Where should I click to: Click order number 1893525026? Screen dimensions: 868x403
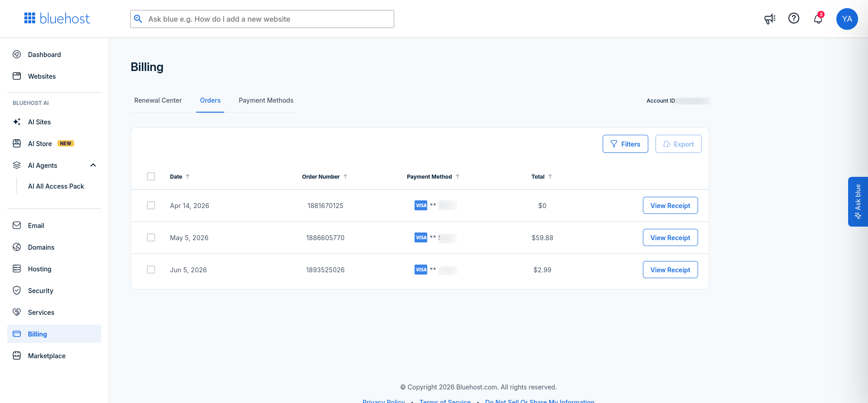(x=325, y=270)
